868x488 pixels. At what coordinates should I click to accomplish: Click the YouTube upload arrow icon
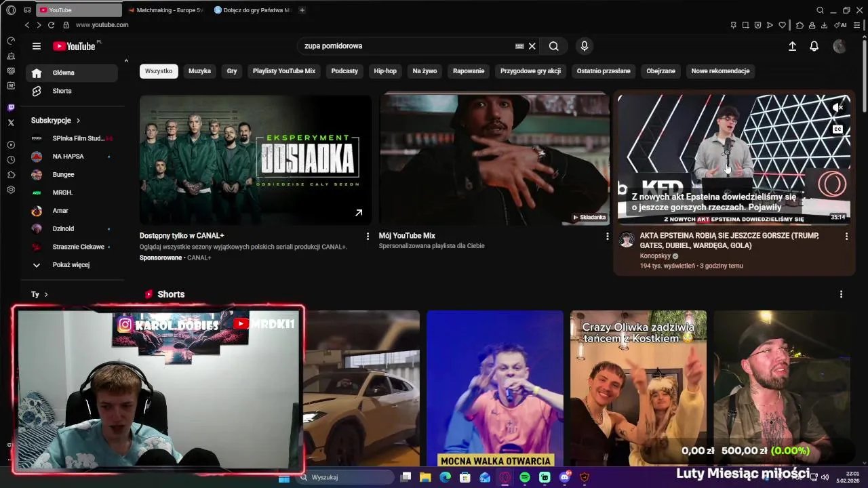pyautogui.click(x=792, y=46)
